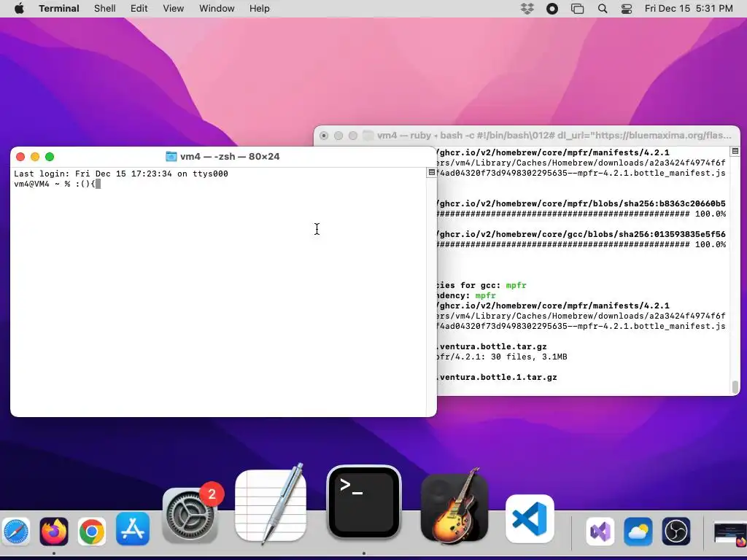The height and width of the screenshot is (560, 747).
Task: Open System Preferences with the 2 badge
Action: click(x=190, y=516)
